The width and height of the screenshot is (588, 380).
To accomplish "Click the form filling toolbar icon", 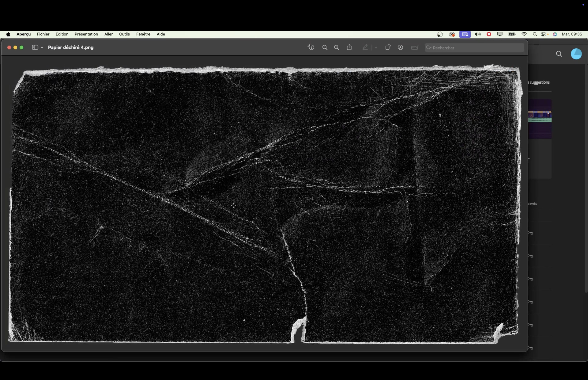I will click(x=415, y=48).
